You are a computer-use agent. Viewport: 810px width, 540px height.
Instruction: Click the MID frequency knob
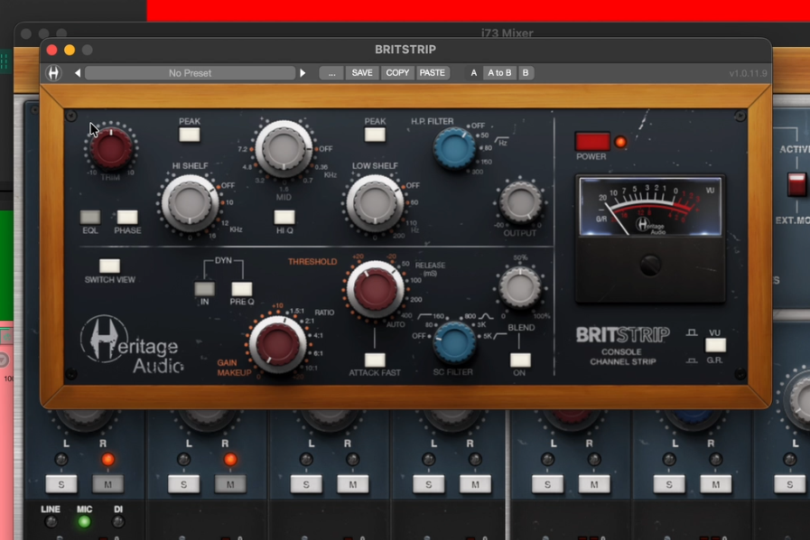point(284,148)
